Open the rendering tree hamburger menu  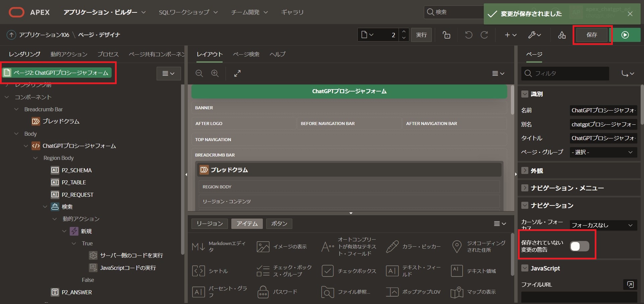coord(168,73)
